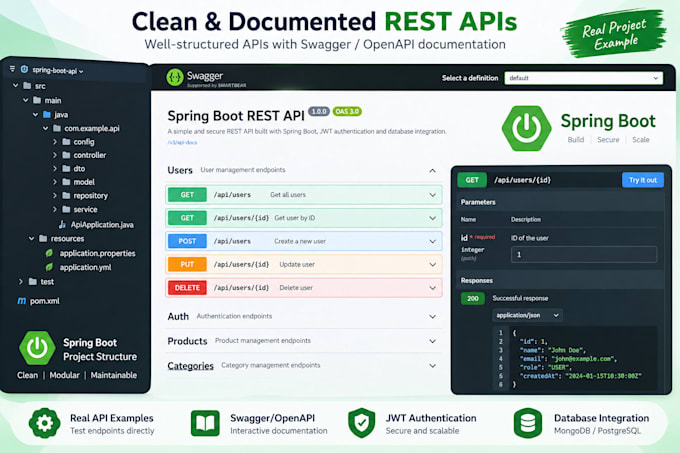Image resolution: width=680 pixels, height=453 pixels.
Task: Expand the controller folder
Action: pyautogui.click(x=55, y=155)
